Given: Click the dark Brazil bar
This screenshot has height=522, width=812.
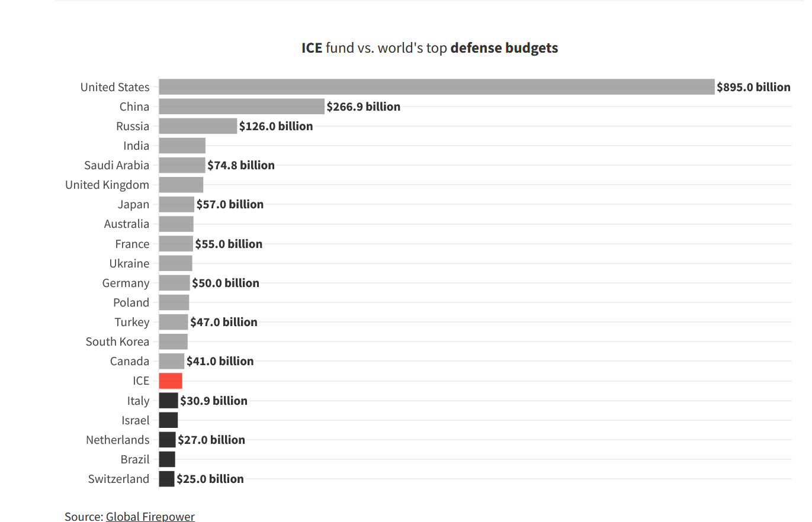Looking at the screenshot, I should tap(167, 459).
